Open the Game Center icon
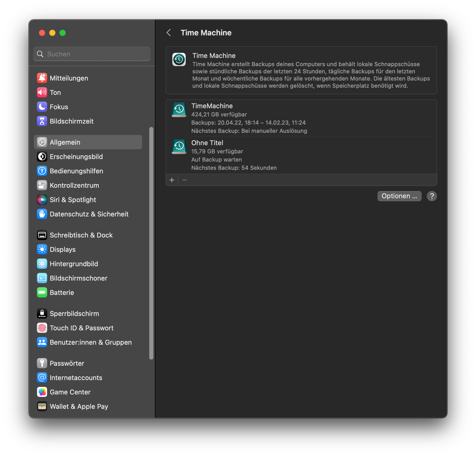 42,392
